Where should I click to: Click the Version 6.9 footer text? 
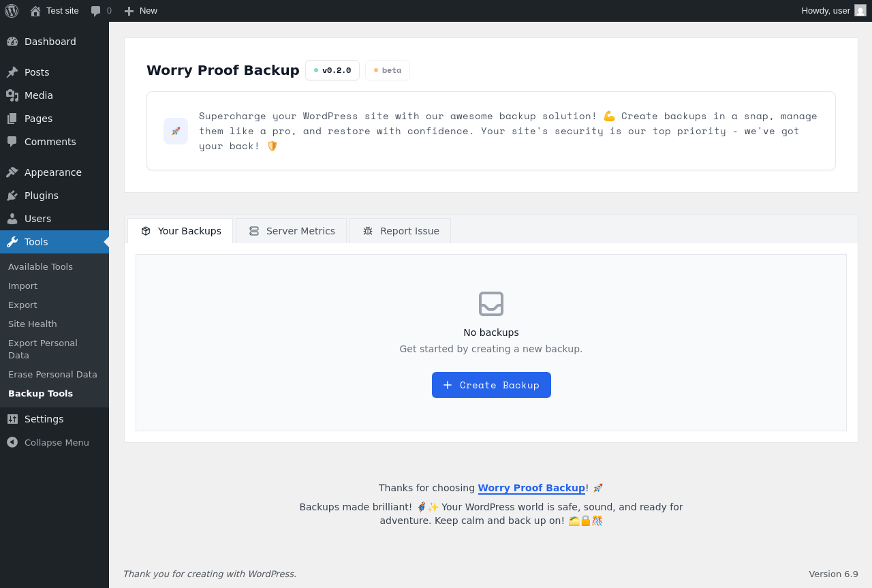tap(833, 574)
